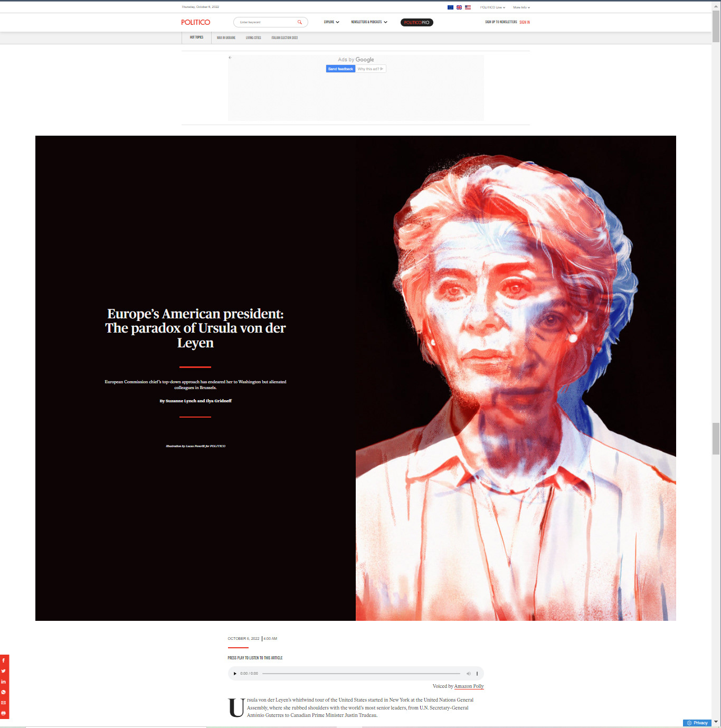Click 'PRESS PLAY TO LISTEN TO THIS ARTICLE' text
Screen dimensions: 721x728
point(255,658)
